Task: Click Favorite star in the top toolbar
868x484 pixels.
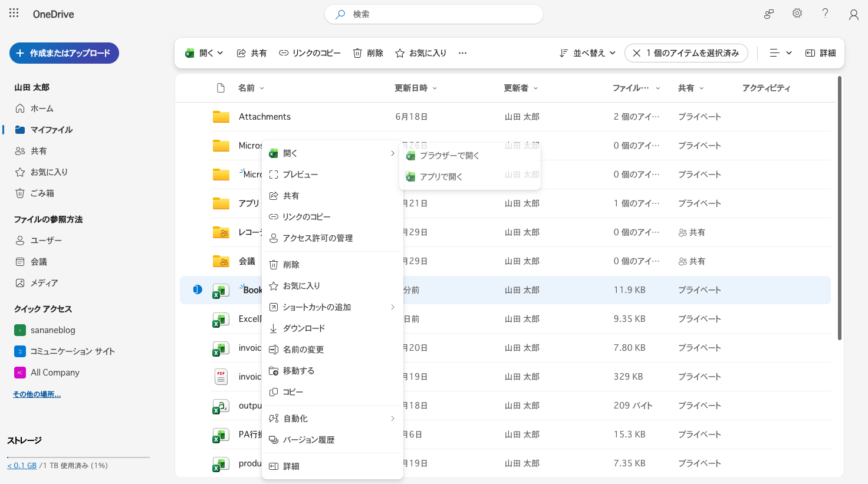Action: coord(420,53)
